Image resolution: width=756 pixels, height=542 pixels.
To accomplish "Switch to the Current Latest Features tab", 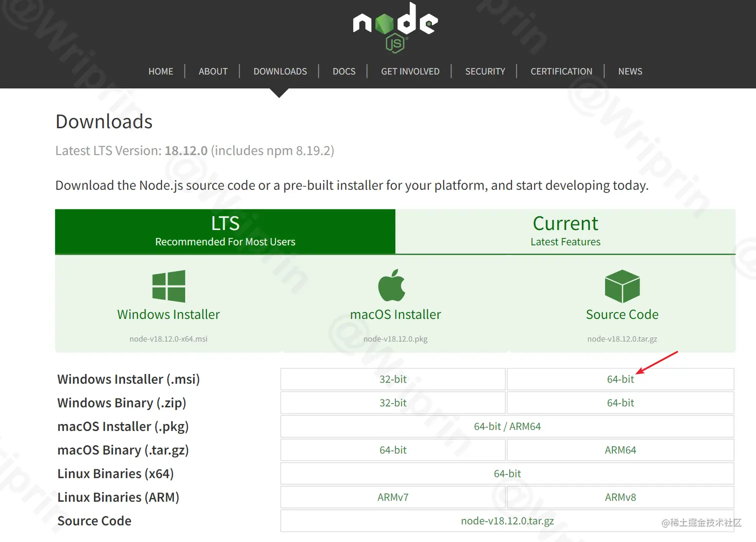I will pos(565,231).
